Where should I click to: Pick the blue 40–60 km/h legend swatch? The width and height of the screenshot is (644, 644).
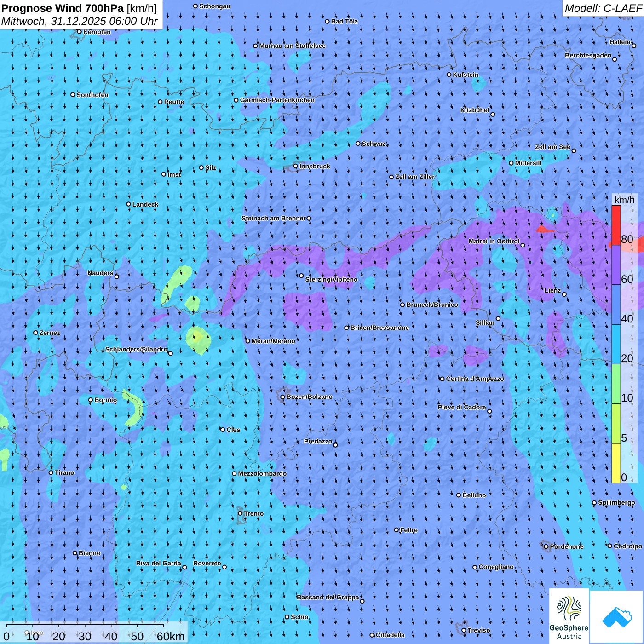(x=616, y=305)
